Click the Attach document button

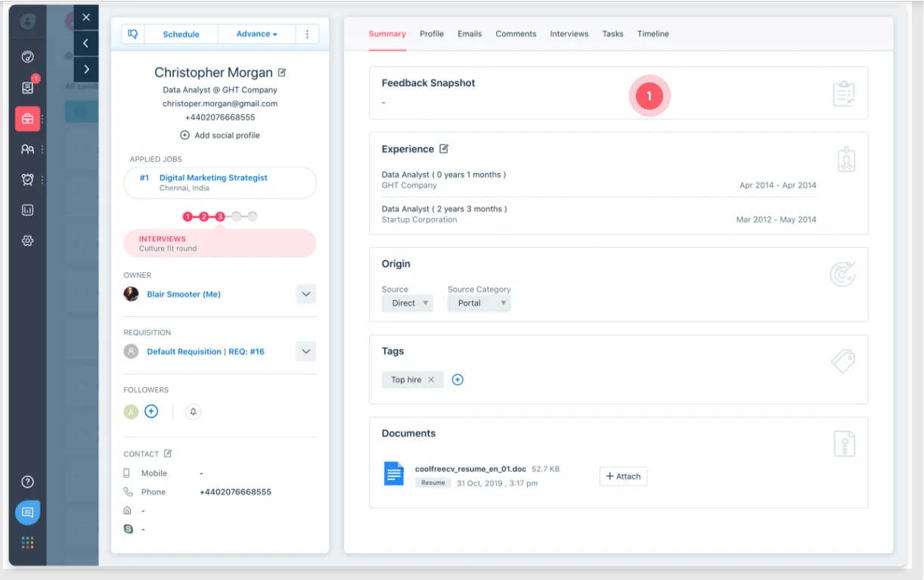coord(623,476)
